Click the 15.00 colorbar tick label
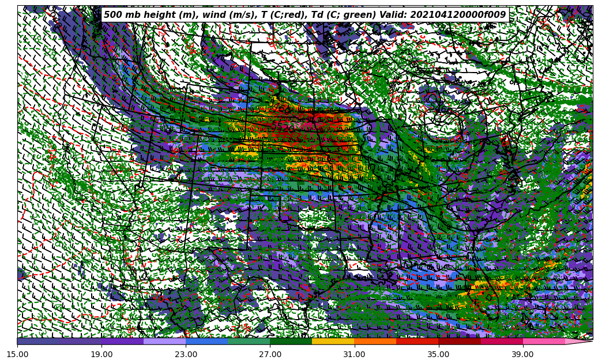 pos(17,354)
